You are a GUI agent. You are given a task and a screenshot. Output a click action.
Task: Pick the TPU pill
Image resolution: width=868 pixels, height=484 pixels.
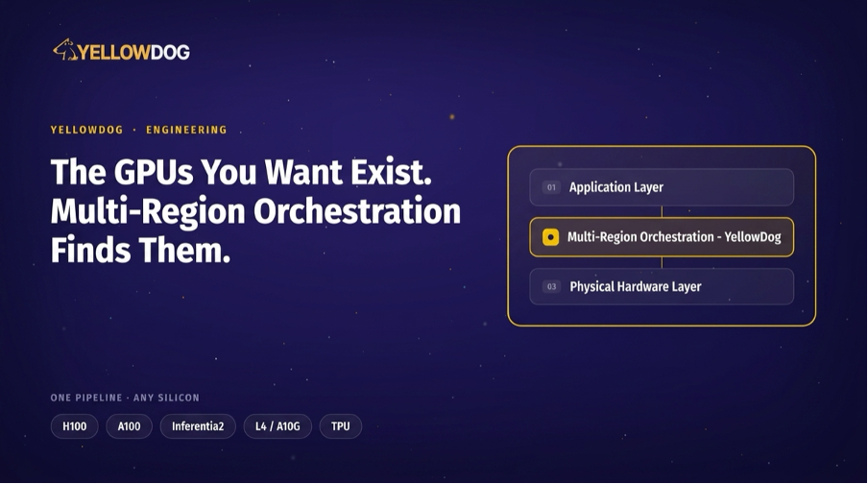click(341, 426)
